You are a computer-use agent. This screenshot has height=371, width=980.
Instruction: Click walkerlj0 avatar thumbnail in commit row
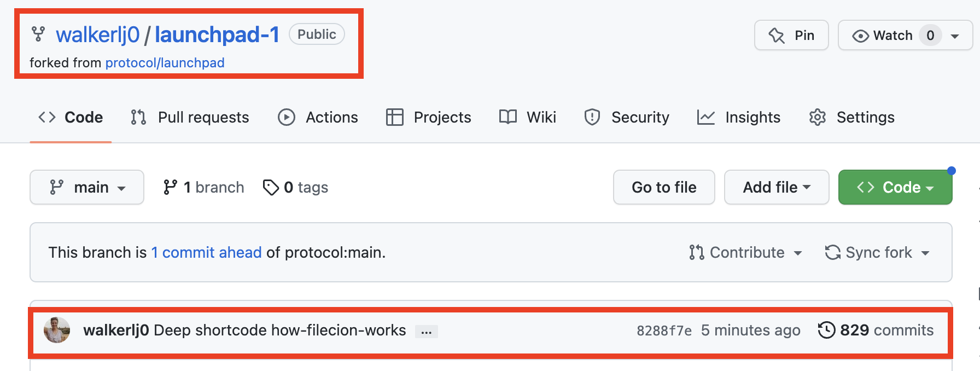tap(57, 330)
